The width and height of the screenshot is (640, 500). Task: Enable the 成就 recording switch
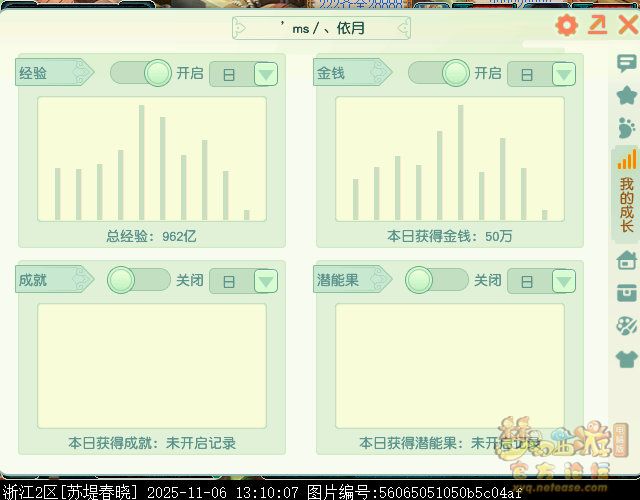[138, 280]
